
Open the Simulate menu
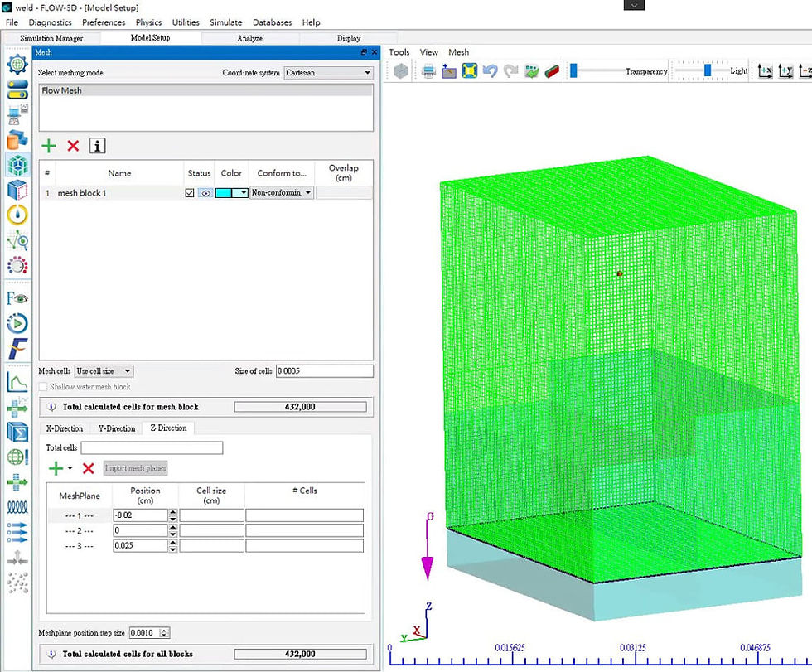[225, 22]
